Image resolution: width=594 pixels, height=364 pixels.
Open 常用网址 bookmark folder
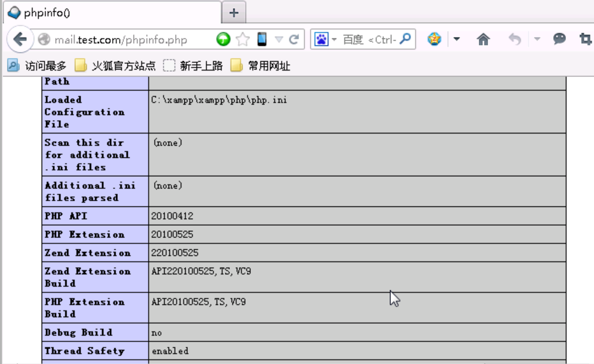tap(260, 66)
